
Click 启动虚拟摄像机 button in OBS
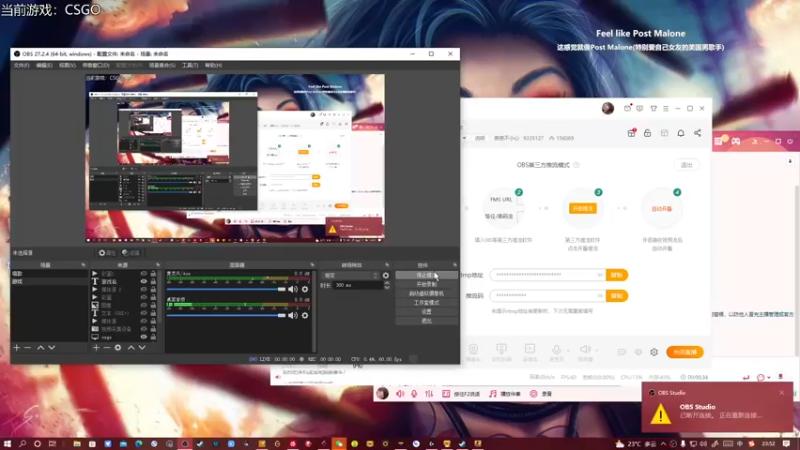[427, 293]
